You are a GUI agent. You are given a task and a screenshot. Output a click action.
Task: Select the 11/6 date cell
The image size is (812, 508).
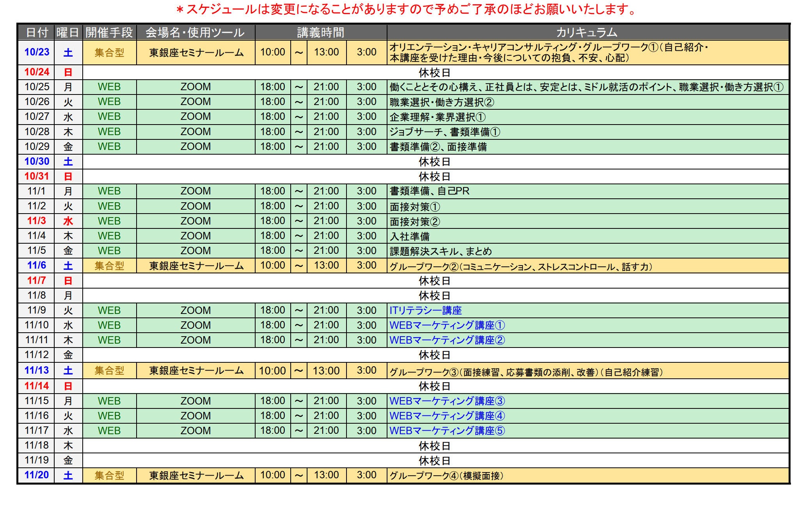[x=36, y=266]
